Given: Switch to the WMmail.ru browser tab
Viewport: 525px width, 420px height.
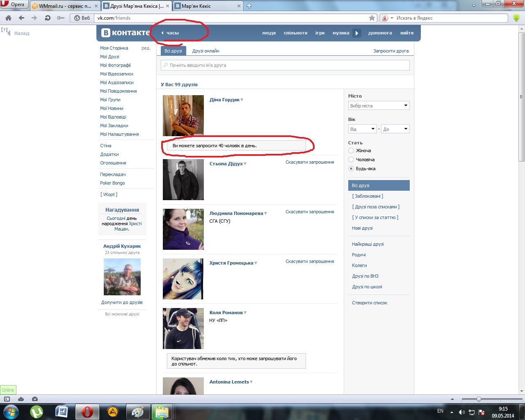Looking at the screenshot, I should point(65,6).
